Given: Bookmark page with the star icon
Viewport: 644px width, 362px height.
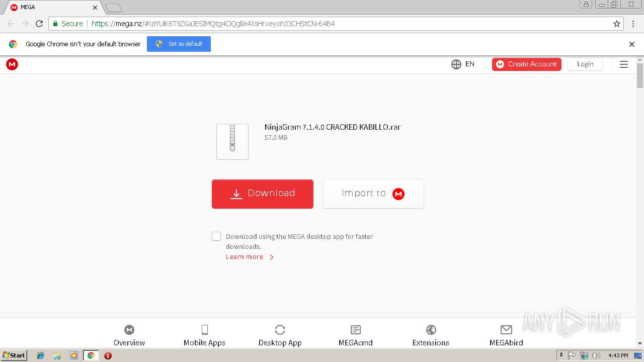Looking at the screenshot, I should coord(617,24).
